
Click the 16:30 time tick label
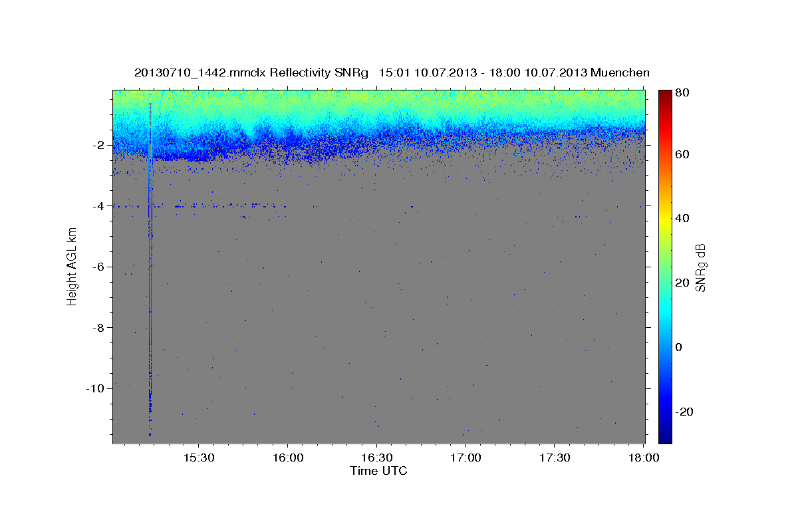(x=377, y=458)
